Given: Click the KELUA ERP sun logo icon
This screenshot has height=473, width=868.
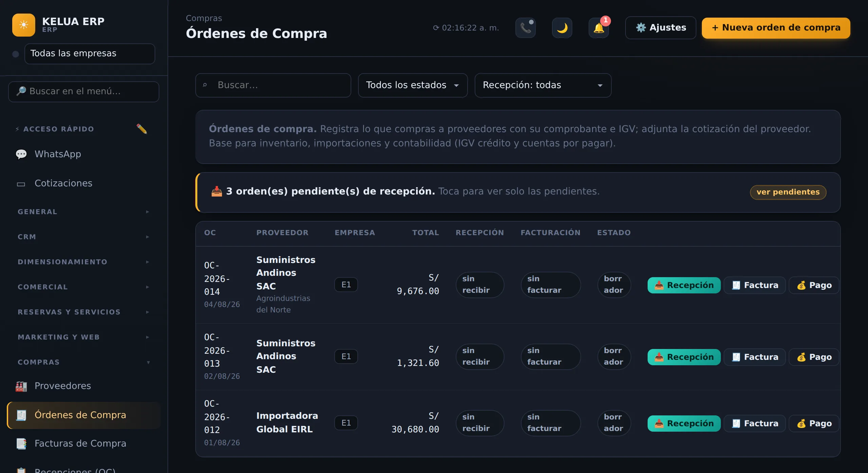Looking at the screenshot, I should coord(23,25).
